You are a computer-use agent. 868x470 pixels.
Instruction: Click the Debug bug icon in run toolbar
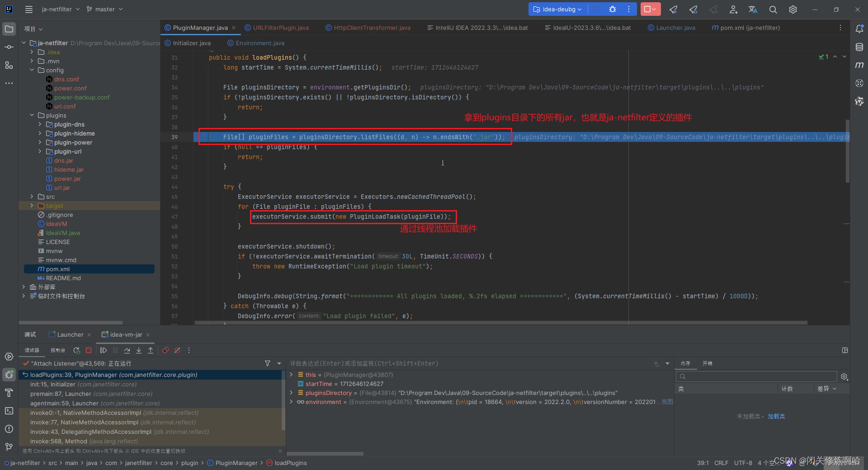613,9
